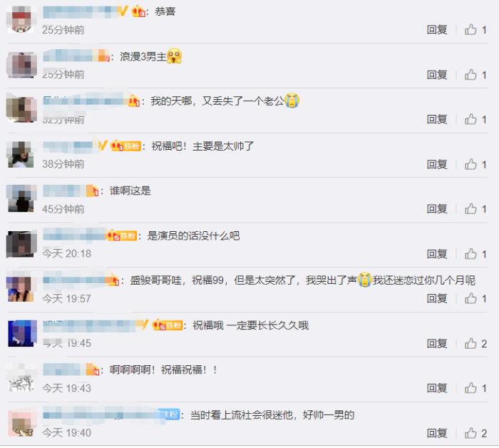Thumbs-up the '祝福吧！主要是太帅了' comment
The width and height of the screenshot is (499, 448).
(470, 164)
